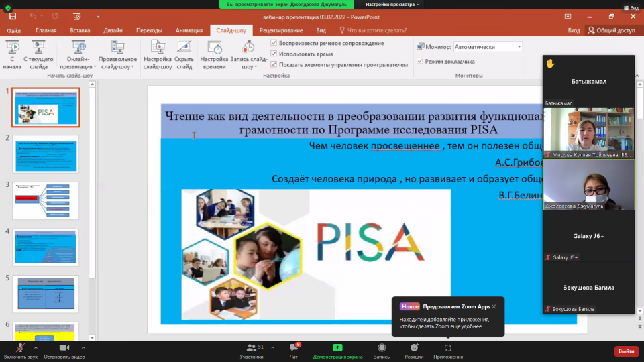Open 'Монитор' dropdown set to Автоматически
Screen dimensions: 644x362
[488, 47]
